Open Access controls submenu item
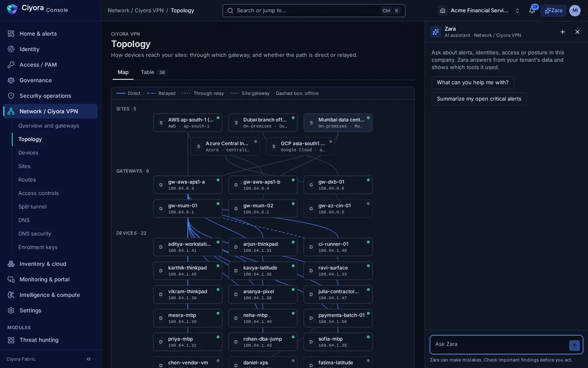The height and width of the screenshot is (368, 588). point(38,193)
